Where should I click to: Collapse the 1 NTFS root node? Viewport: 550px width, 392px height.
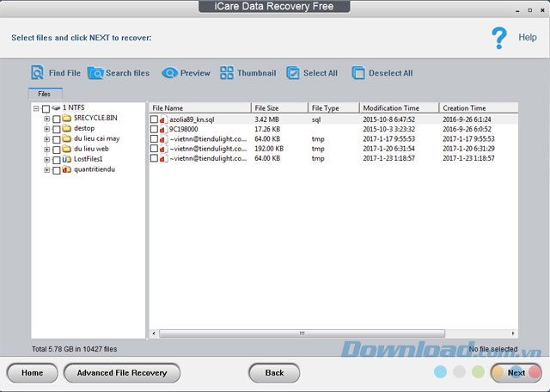click(x=36, y=108)
